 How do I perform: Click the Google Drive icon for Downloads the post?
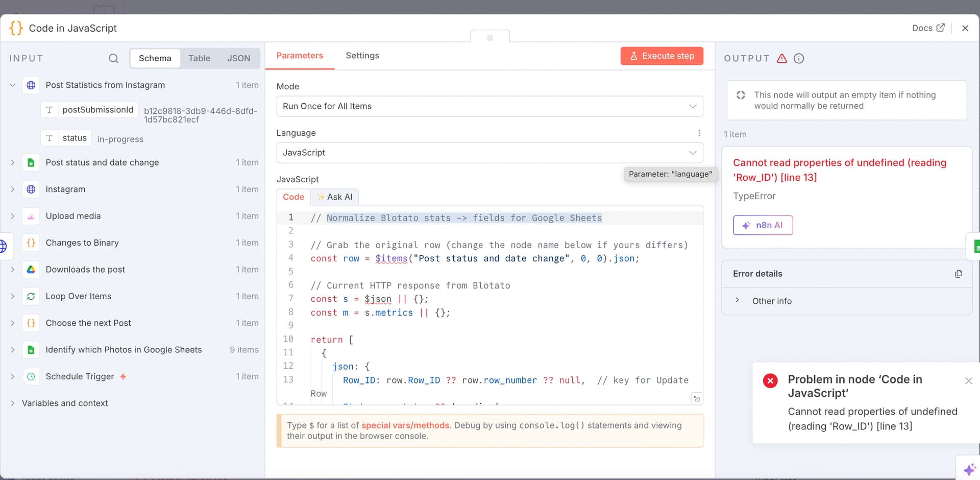[31, 270]
